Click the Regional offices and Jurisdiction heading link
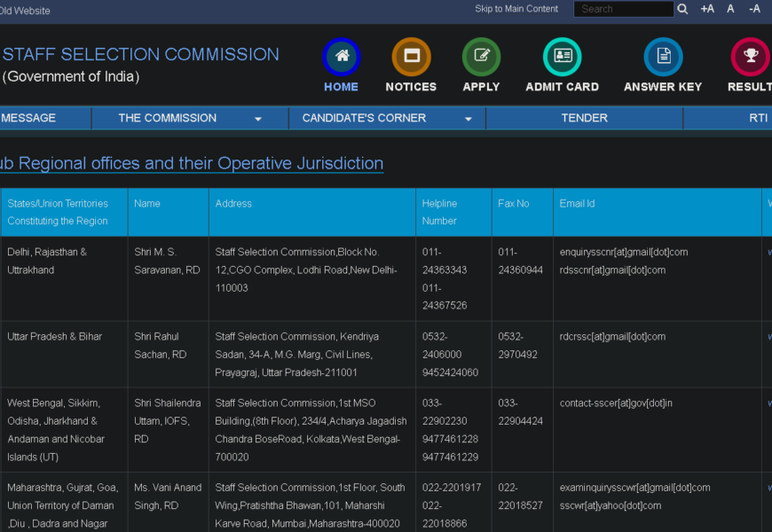This screenshot has height=532, width=772. [x=192, y=163]
